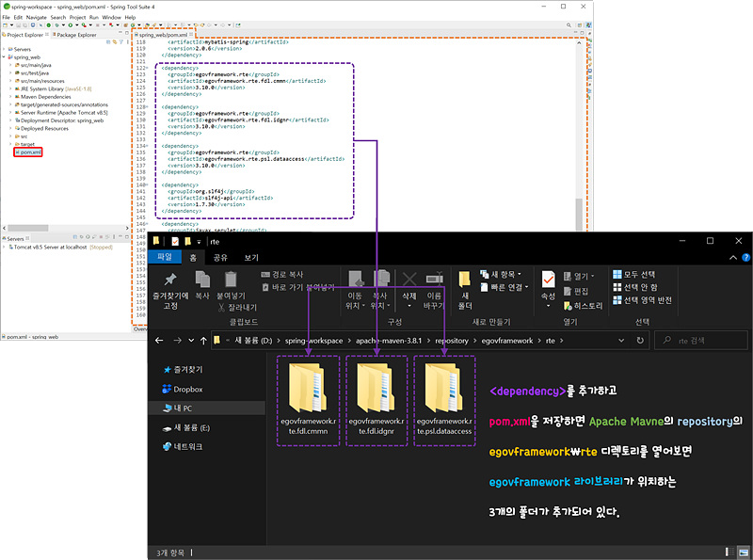Open the address bar history dropdown
Screen dimensions: 753x560
point(621,341)
